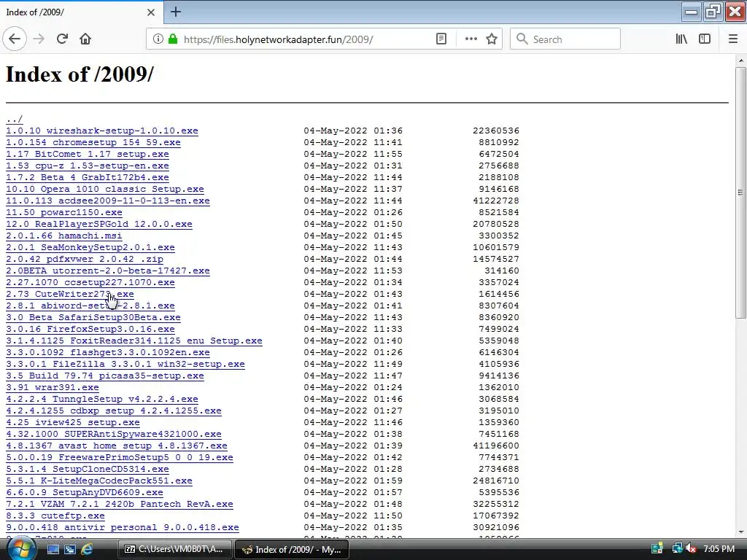This screenshot has width=747, height=560.
Task: Show site information icon in address bar
Action: [158, 39]
